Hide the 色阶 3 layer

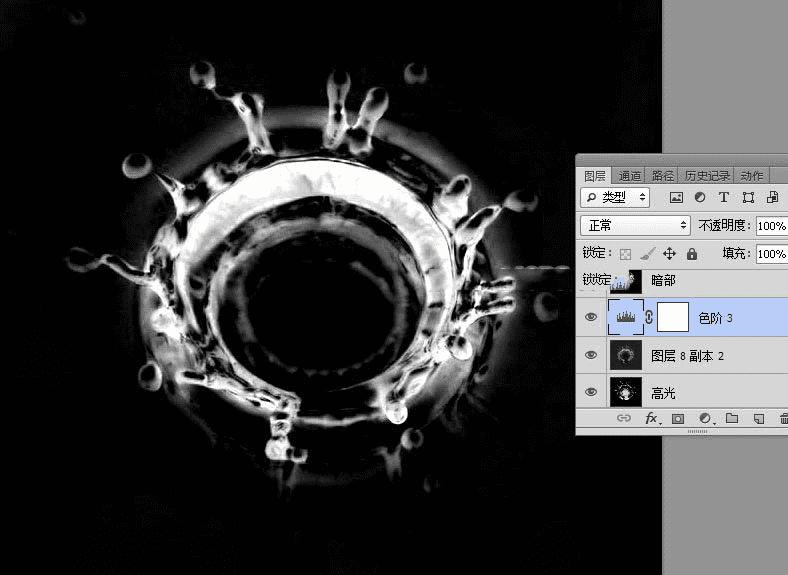pyautogui.click(x=591, y=317)
